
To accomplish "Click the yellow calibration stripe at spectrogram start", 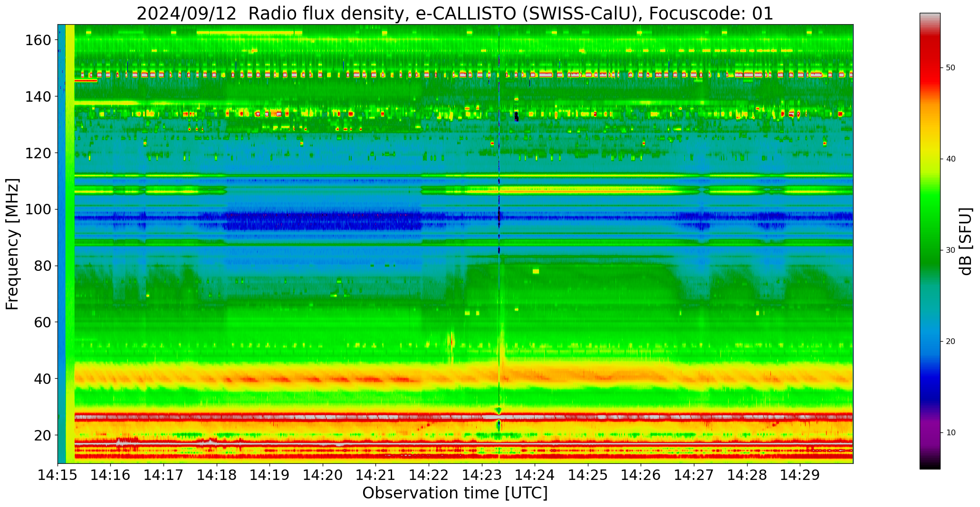I will click(x=70, y=243).
